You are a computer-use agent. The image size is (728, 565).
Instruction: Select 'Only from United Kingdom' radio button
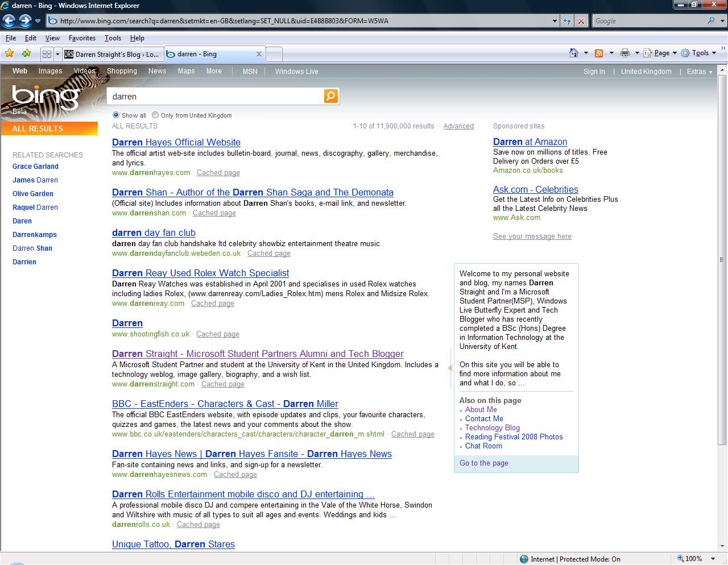point(155,115)
